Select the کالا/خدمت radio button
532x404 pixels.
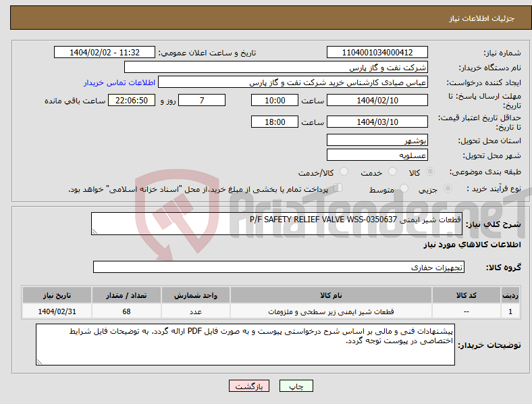(344, 172)
